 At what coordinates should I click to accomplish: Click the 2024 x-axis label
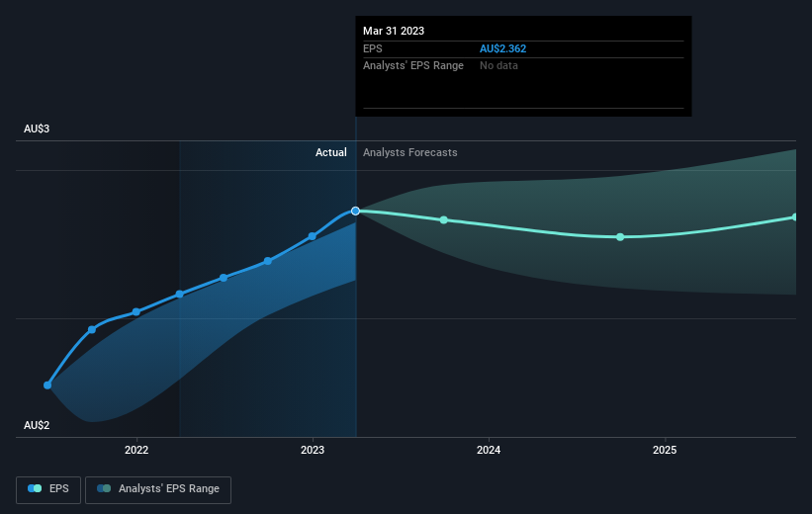(489, 450)
